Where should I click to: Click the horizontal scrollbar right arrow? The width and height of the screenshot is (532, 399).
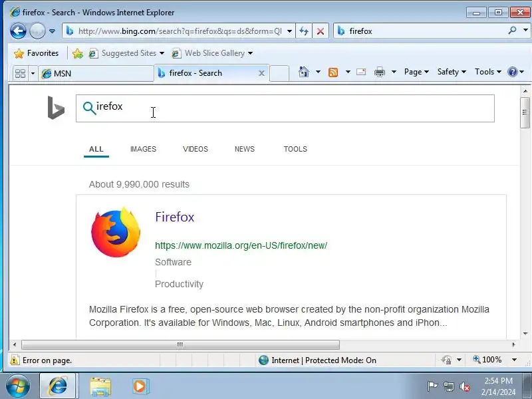[x=513, y=344]
